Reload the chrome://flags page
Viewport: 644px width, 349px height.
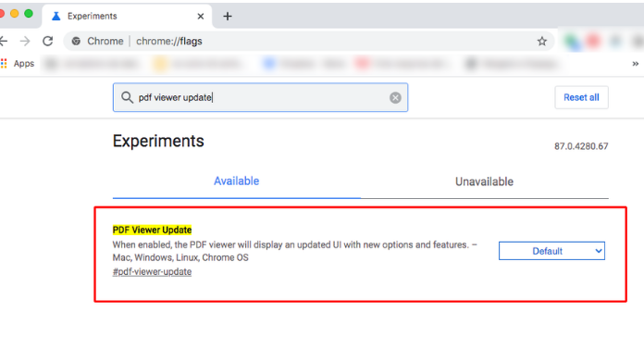point(48,41)
